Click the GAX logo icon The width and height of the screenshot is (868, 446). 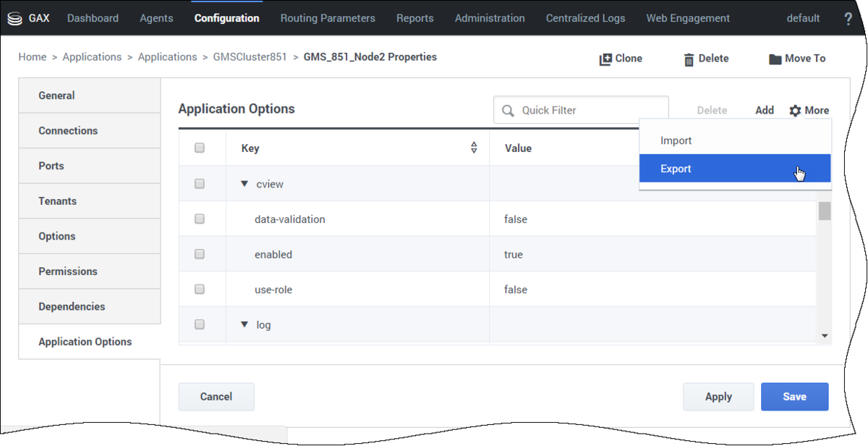click(x=15, y=19)
